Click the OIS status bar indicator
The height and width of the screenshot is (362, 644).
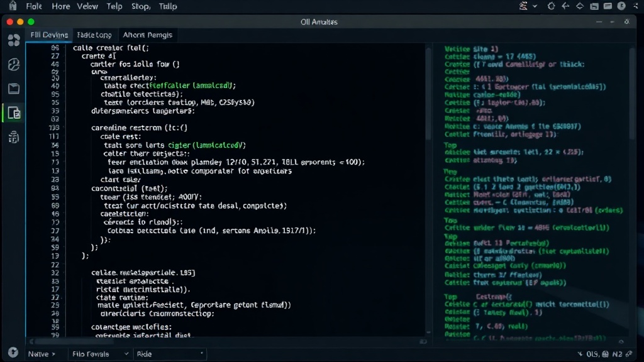point(592,354)
